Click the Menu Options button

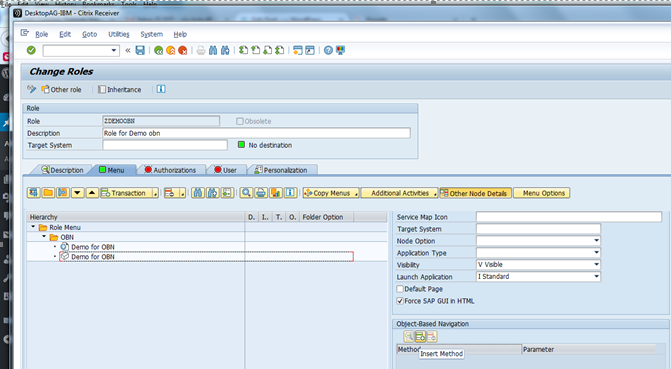pyautogui.click(x=542, y=193)
